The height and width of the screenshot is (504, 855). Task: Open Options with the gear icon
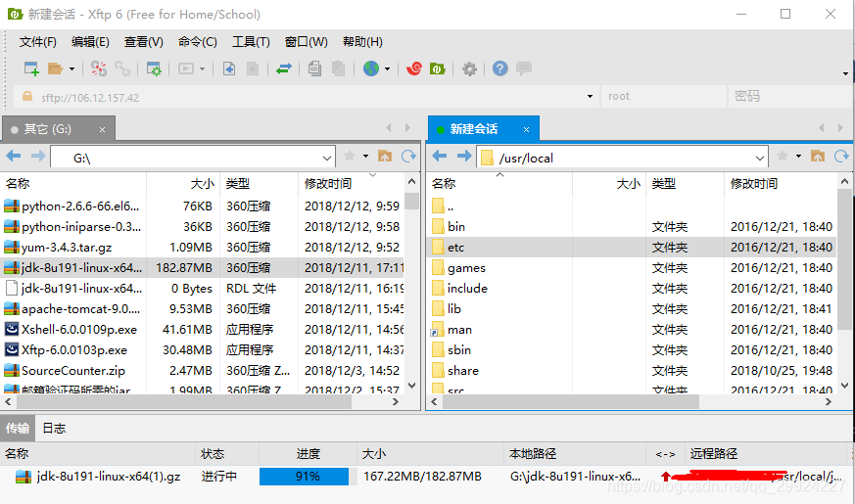point(469,69)
